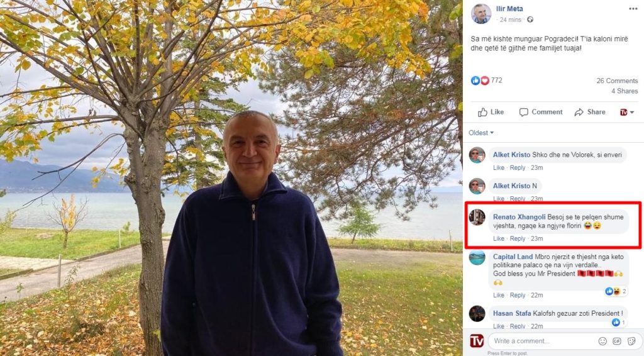The image size is (644, 356).
Task: Click Hasan Stafa's commenter avatar
Action: tap(477, 313)
